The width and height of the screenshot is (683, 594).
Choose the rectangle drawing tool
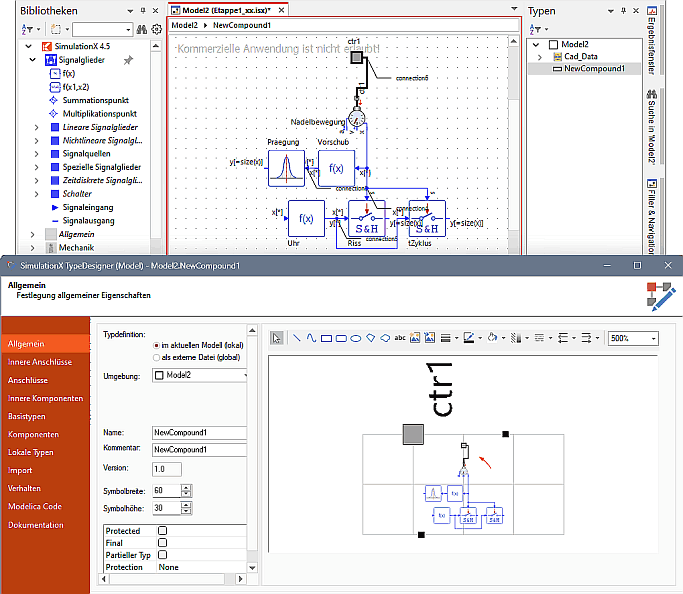click(x=326, y=338)
